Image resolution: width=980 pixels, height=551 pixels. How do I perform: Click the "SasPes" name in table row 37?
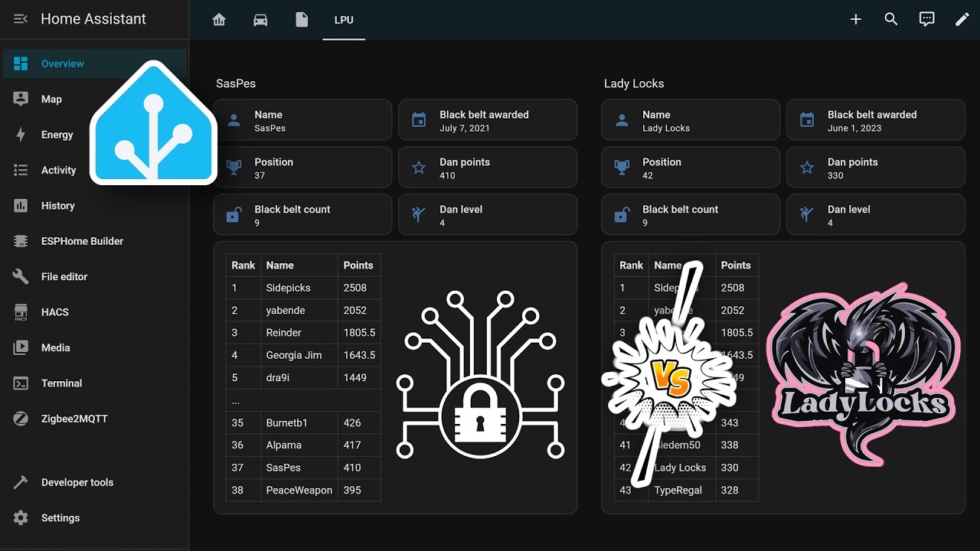click(x=283, y=468)
